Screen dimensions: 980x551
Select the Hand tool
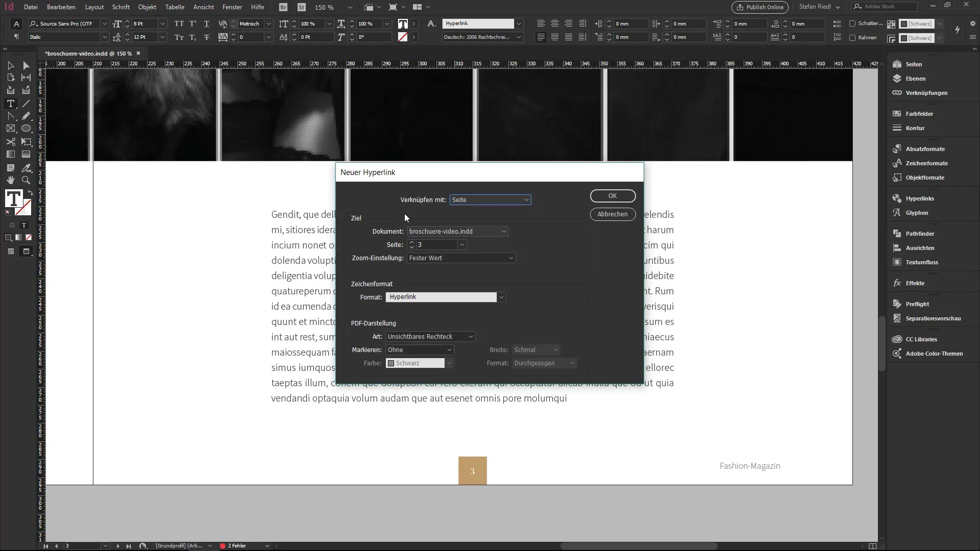[11, 180]
